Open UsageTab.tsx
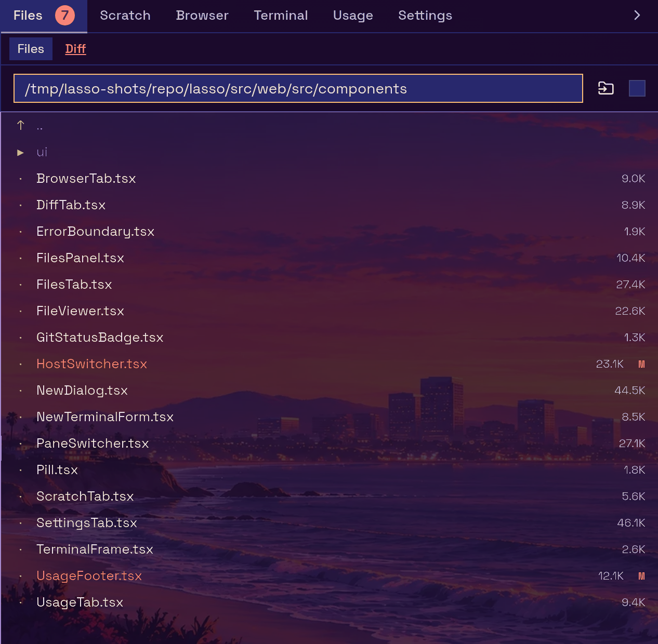This screenshot has height=644, width=658. coord(329,602)
